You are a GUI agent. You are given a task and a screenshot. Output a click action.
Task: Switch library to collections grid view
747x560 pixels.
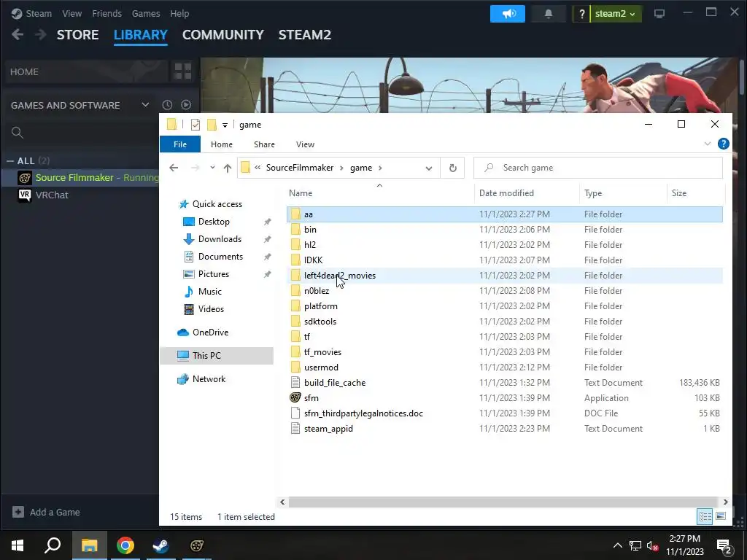tap(183, 71)
